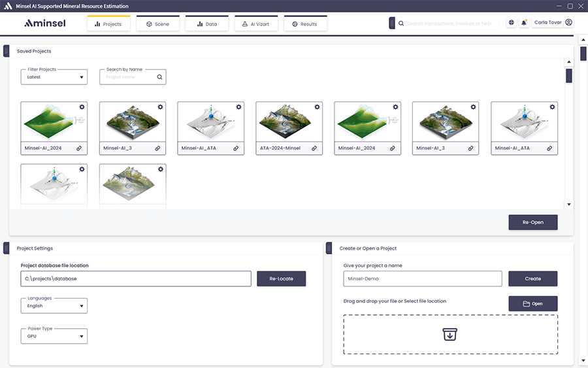Expand the Filter Projects Latest dropdown
588x368 pixels.
click(54, 77)
